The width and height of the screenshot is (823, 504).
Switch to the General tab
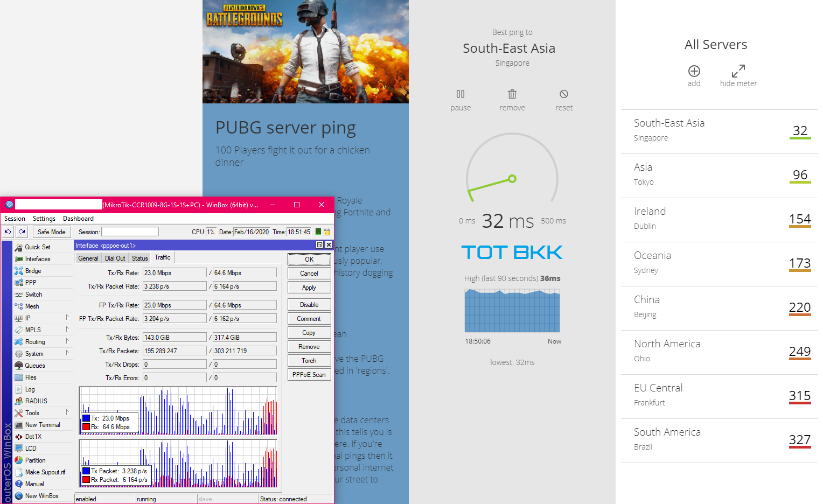pos(88,258)
